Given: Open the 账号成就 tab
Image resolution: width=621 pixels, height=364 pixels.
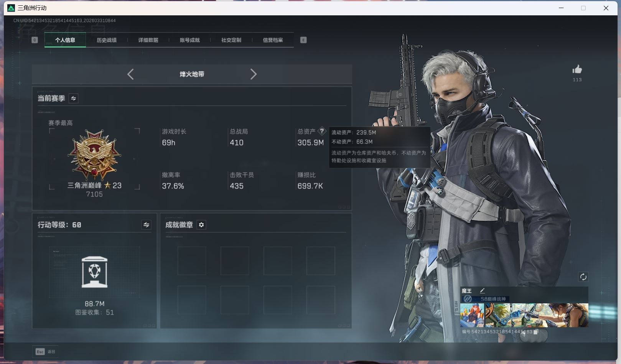Looking at the screenshot, I should pyautogui.click(x=189, y=40).
